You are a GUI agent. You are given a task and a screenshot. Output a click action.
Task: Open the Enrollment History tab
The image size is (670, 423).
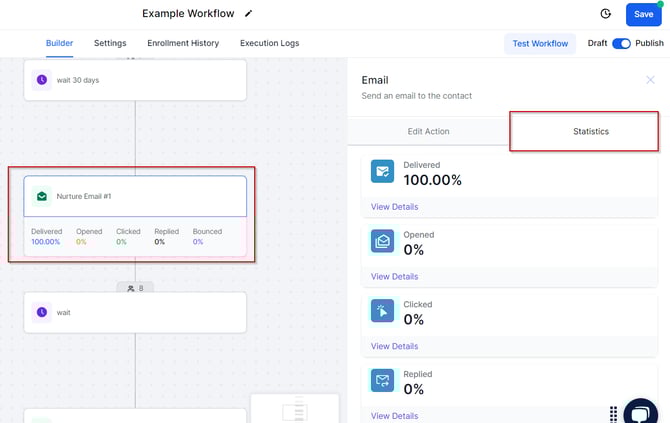tap(183, 43)
